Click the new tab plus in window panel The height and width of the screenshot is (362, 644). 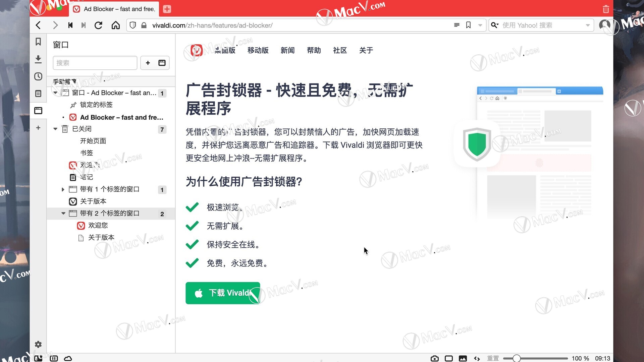148,63
